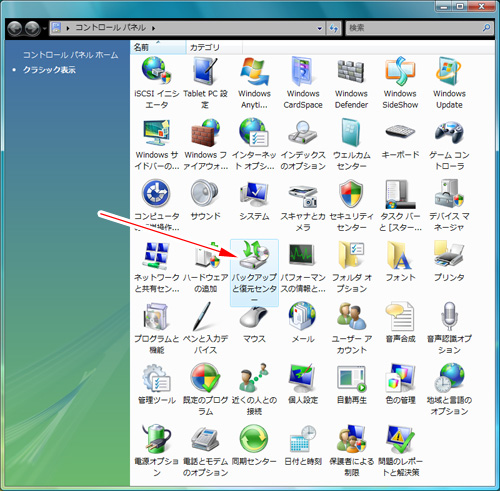The width and height of the screenshot is (500, 491).
Task: Open フォント folder icon
Action: 400,255
